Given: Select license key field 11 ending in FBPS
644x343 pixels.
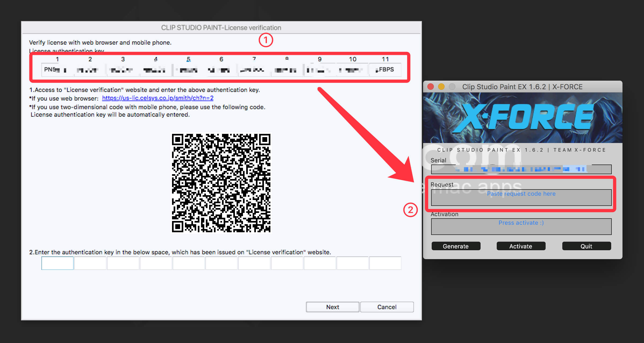Looking at the screenshot, I should [385, 70].
